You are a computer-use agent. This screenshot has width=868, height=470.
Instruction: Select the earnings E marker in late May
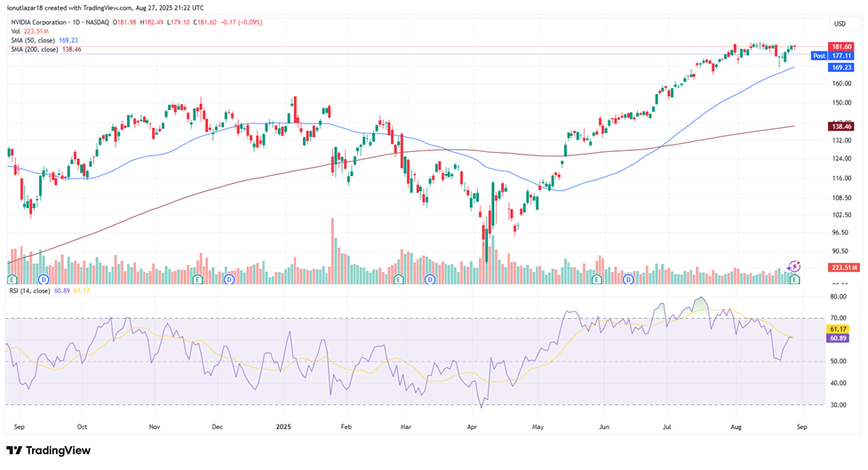pyautogui.click(x=596, y=279)
